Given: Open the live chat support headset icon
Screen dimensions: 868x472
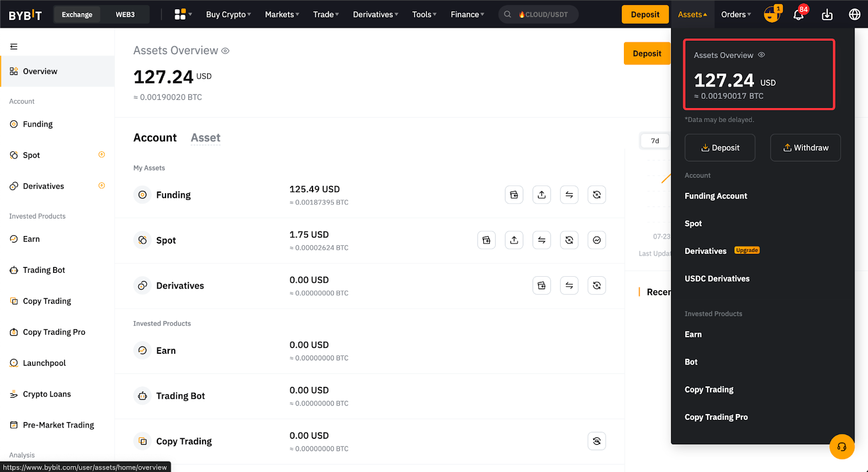Looking at the screenshot, I should tap(841, 447).
